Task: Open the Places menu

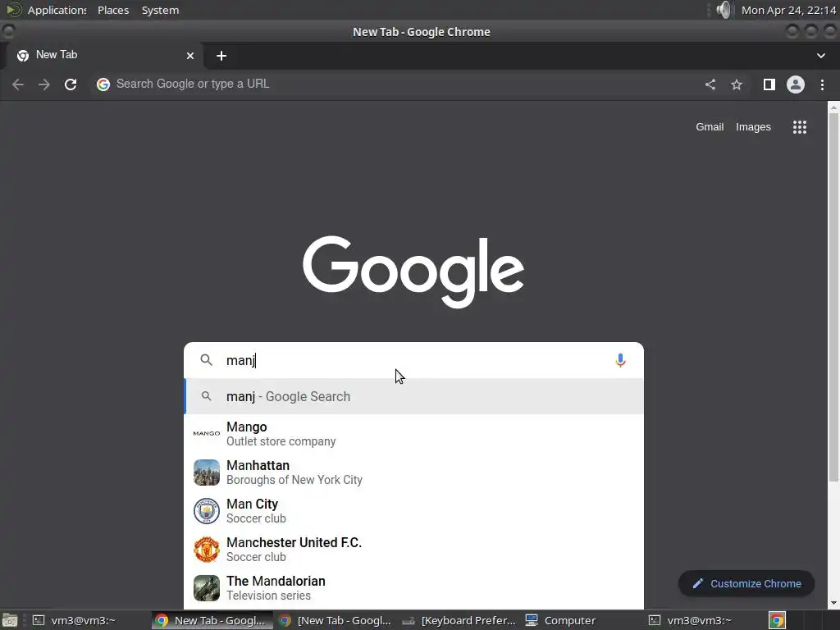Action: click(113, 10)
